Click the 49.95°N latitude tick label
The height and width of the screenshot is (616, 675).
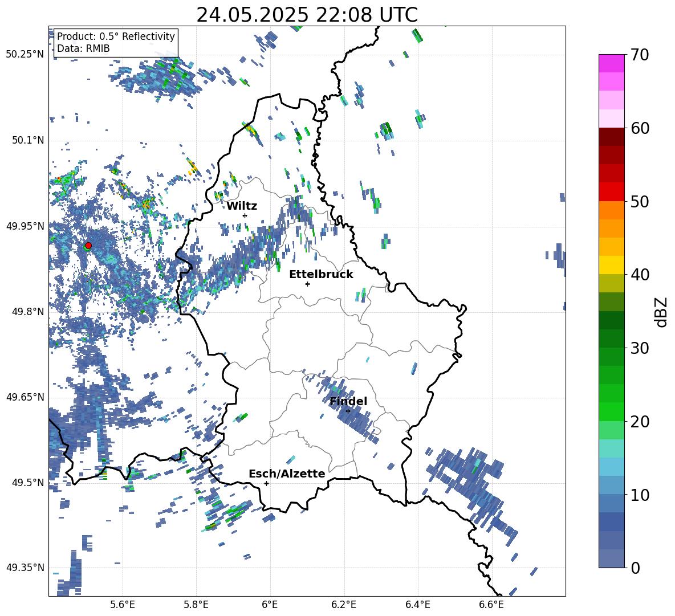pos(25,226)
